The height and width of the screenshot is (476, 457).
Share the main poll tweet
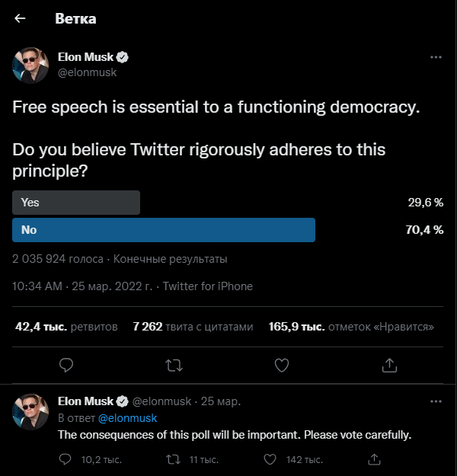pos(389,365)
